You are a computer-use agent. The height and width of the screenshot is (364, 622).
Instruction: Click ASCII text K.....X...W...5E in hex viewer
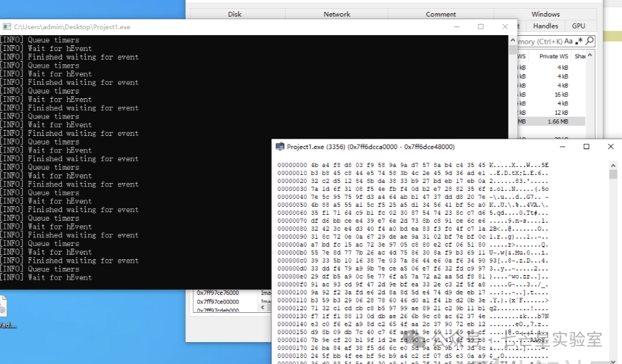click(519, 165)
